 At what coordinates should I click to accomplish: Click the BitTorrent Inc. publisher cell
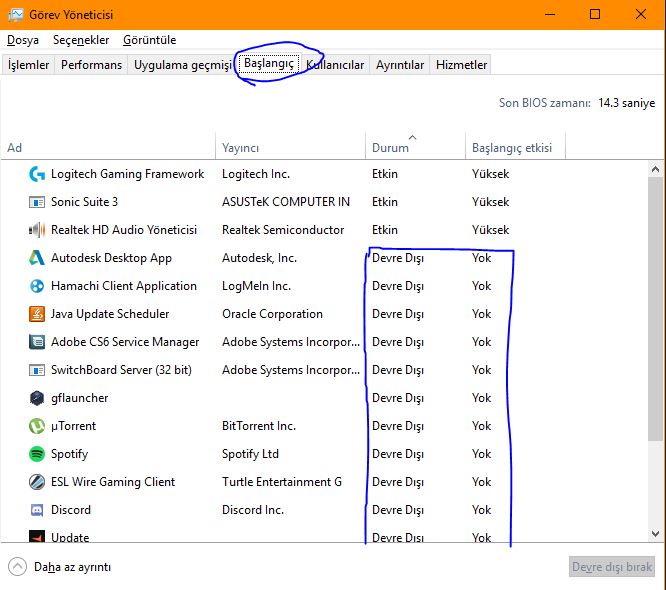pyautogui.click(x=259, y=426)
